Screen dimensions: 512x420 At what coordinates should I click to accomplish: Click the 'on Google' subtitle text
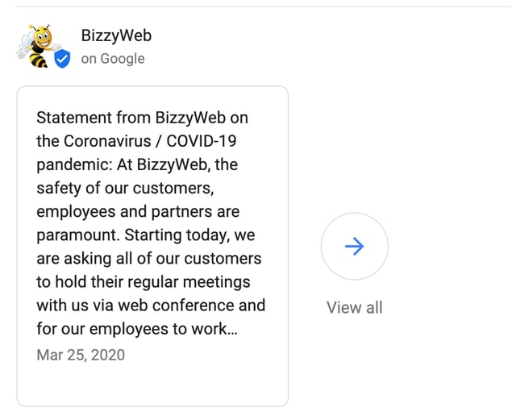point(113,59)
